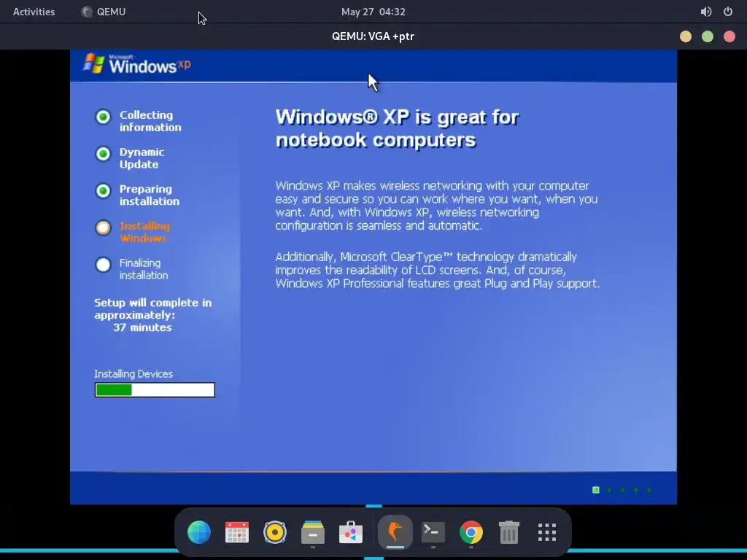Click the heading about notebook computers

pyautogui.click(x=397, y=128)
